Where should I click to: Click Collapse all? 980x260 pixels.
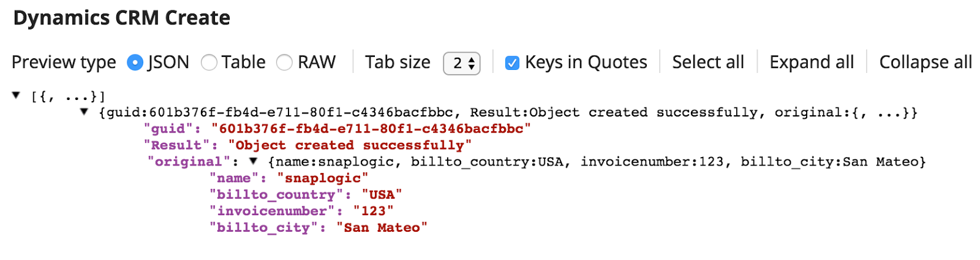pos(925,62)
